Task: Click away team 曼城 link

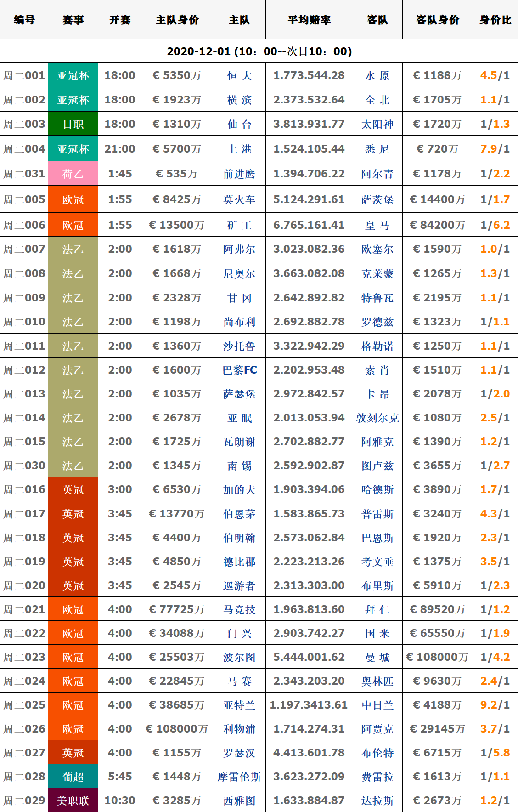Action: (x=377, y=658)
